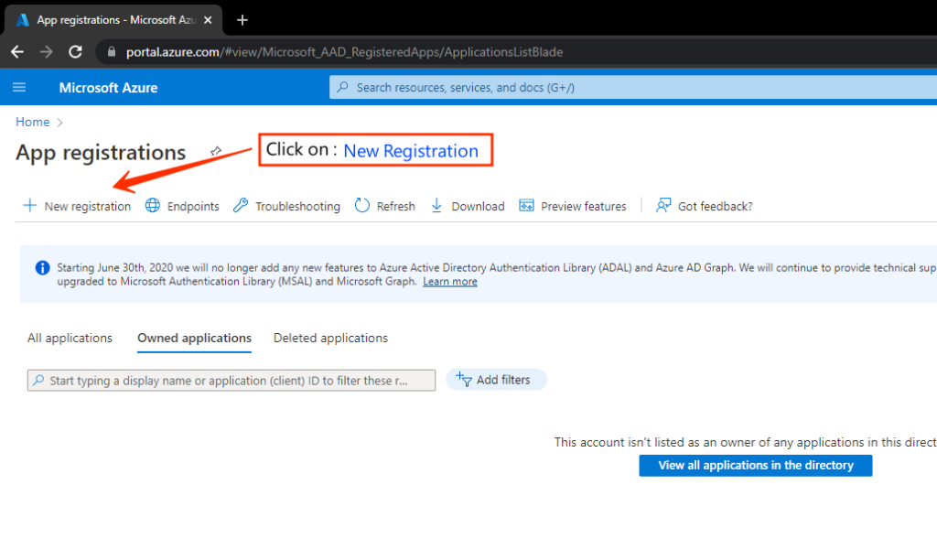Go back using browser back arrow
The image size is (937, 560).
pos(17,52)
